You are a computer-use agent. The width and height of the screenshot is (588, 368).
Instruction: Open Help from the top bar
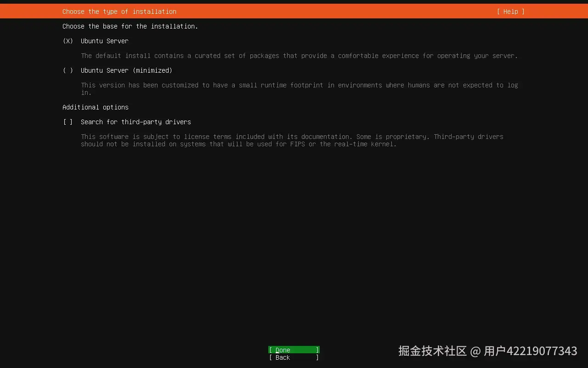pos(510,11)
